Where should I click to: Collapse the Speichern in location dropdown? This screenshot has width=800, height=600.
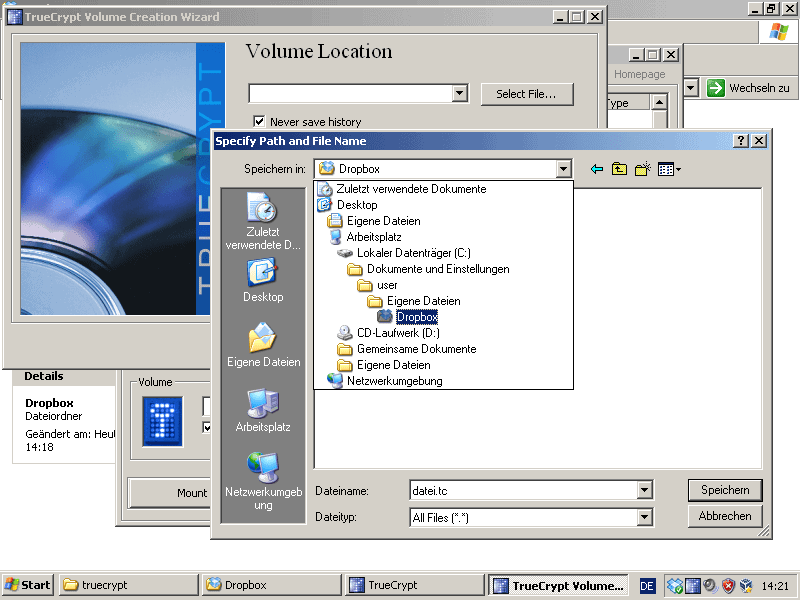click(x=563, y=169)
